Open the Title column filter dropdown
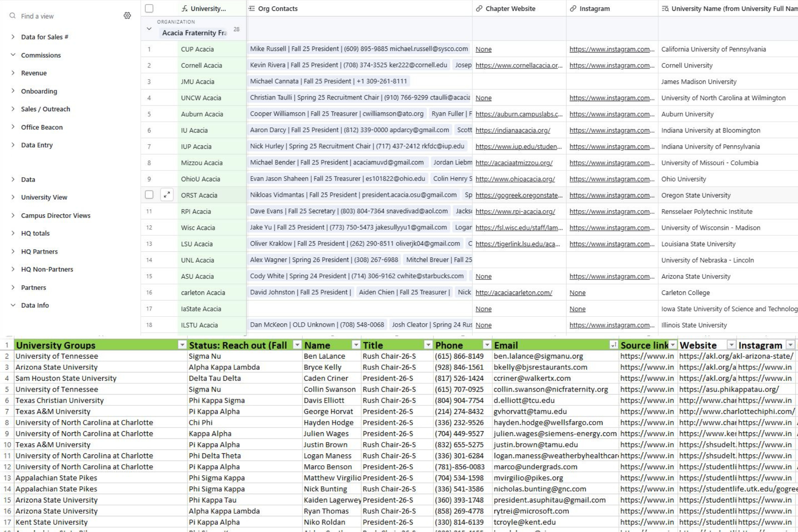 [x=428, y=345]
